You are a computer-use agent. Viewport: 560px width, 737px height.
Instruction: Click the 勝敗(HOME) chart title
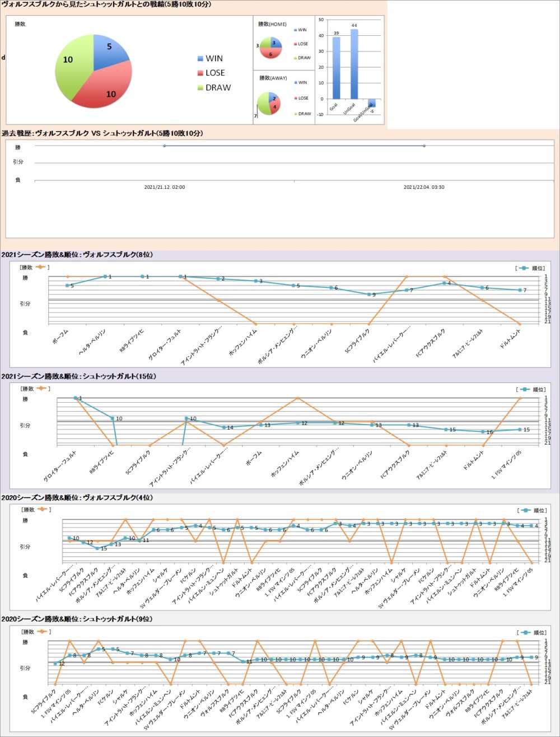[272, 24]
